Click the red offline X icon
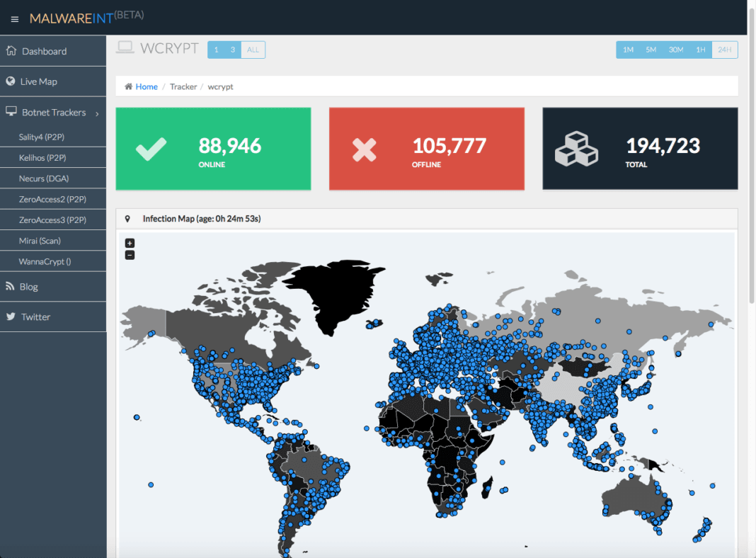This screenshot has width=756, height=558. 364,149
